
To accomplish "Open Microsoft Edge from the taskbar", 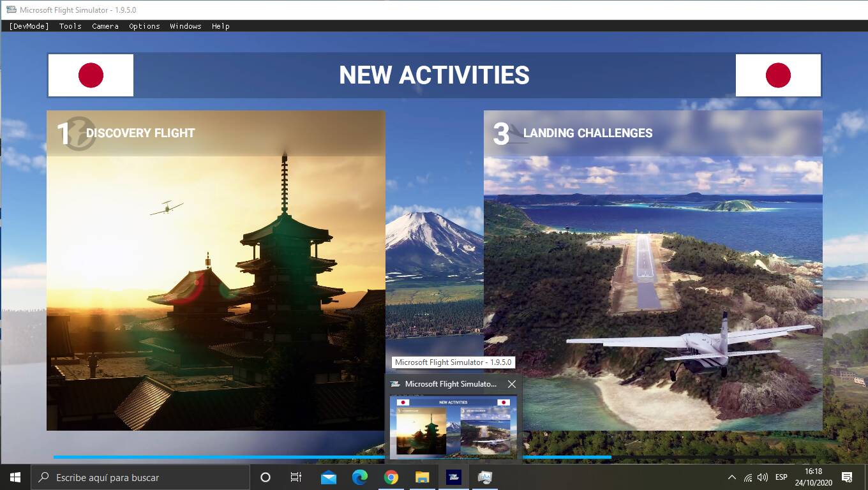I will coord(360,477).
